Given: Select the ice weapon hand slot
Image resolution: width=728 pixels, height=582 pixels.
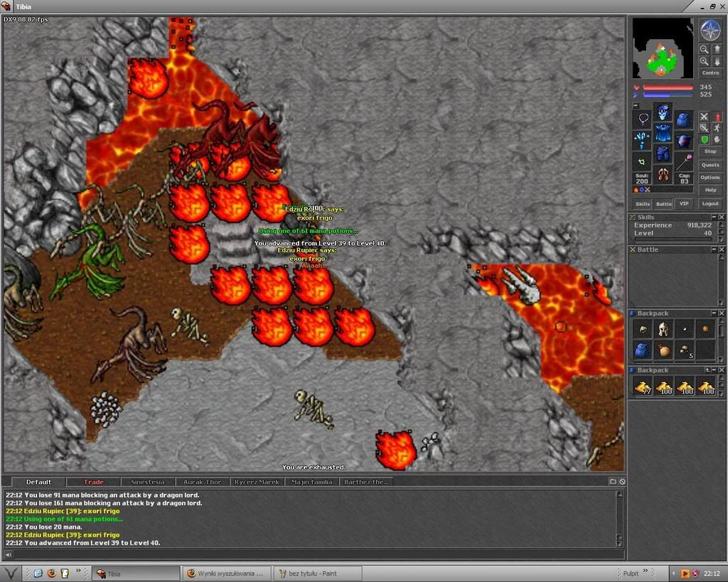Looking at the screenshot, I should point(643,140).
